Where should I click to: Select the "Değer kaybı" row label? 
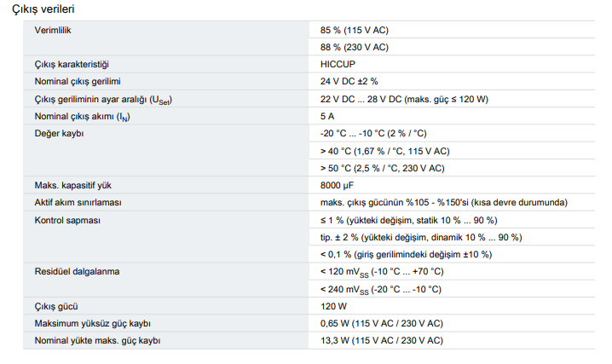[59, 134]
